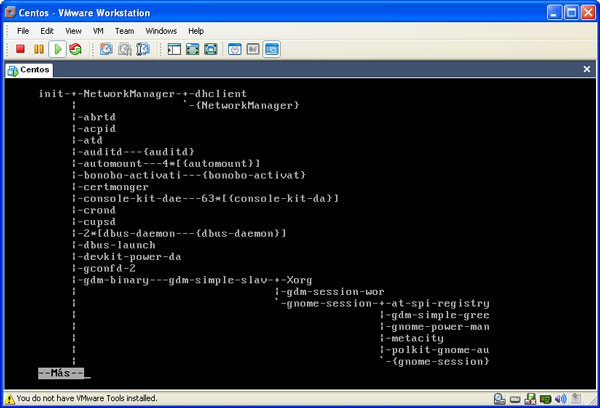Show the appliance view
This screenshot has width=600, height=408.
pyautogui.click(x=253, y=49)
